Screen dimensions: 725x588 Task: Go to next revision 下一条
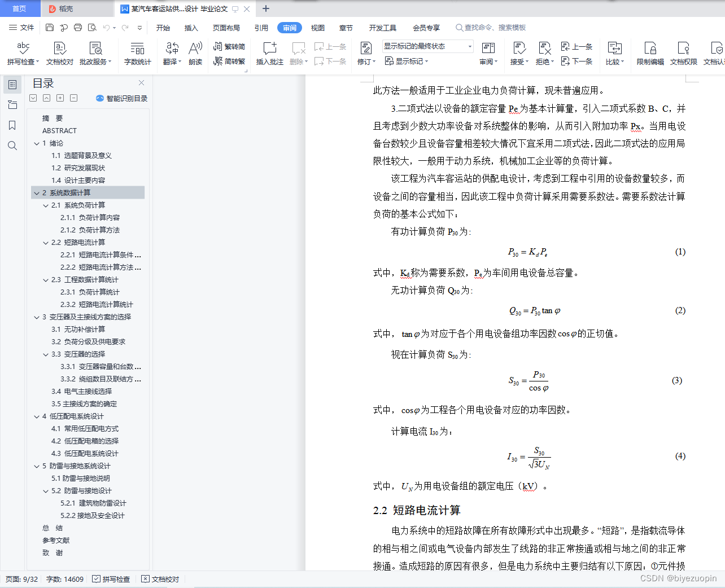point(576,61)
